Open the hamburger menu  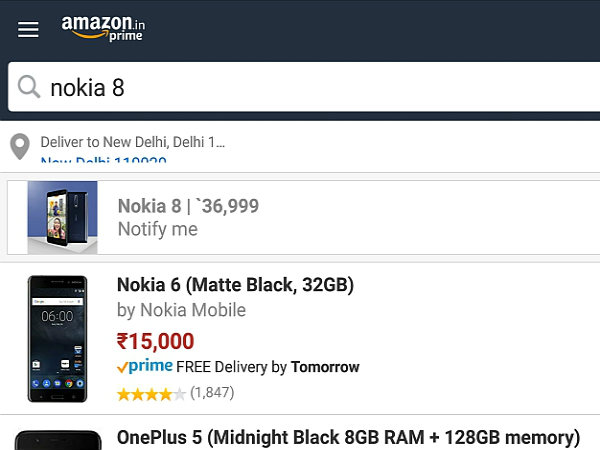[28, 29]
